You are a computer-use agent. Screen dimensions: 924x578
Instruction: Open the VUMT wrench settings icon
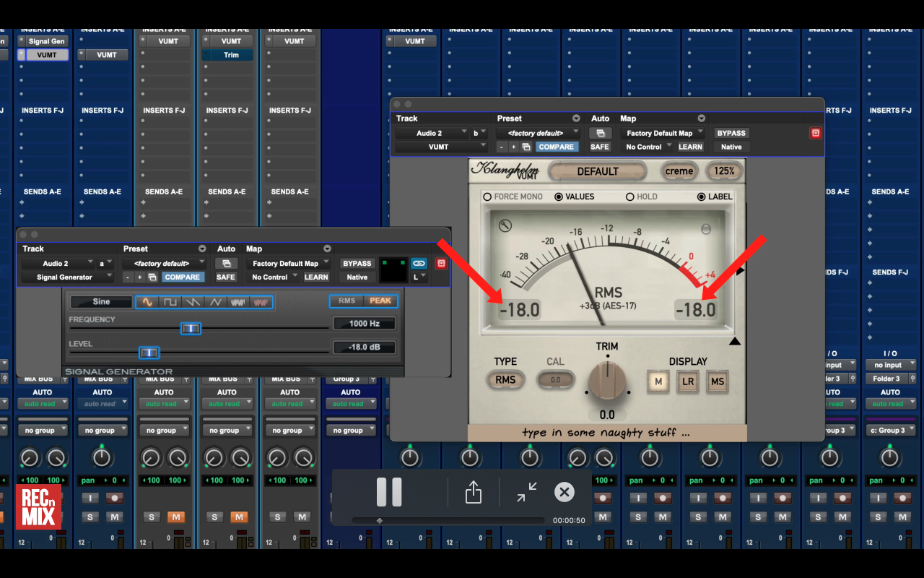point(505,225)
